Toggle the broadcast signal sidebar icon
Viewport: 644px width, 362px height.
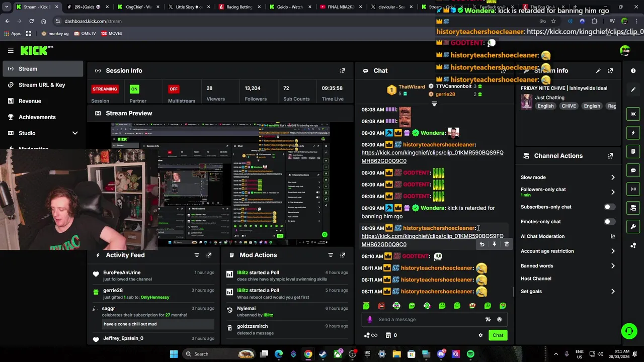pyautogui.click(x=633, y=189)
